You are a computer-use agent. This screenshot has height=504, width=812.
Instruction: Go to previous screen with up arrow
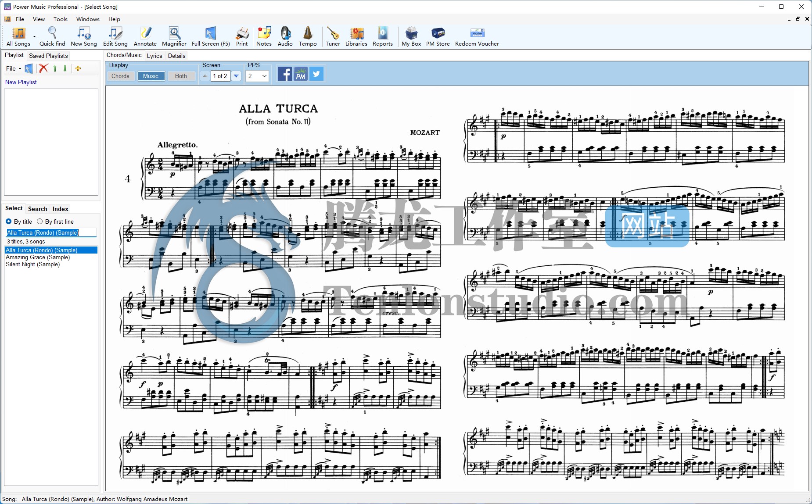point(205,76)
